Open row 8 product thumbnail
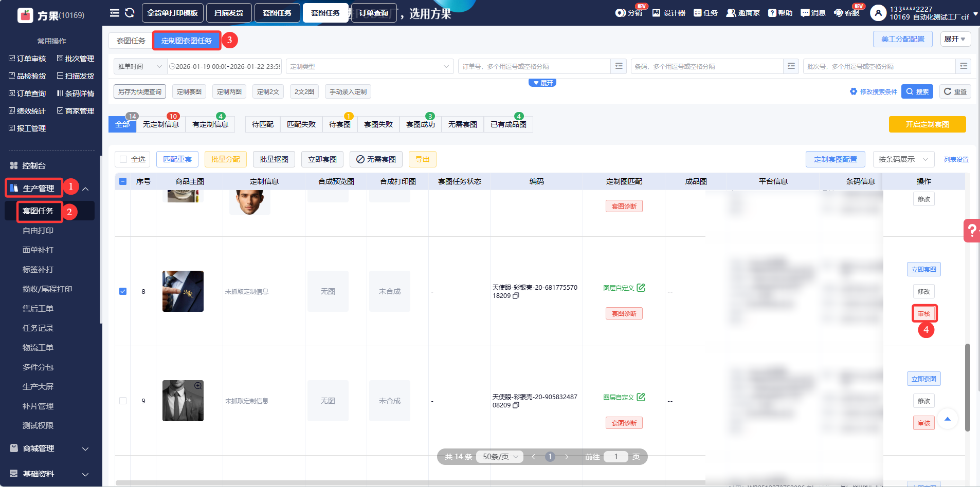The height and width of the screenshot is (487, 980). 183,291
